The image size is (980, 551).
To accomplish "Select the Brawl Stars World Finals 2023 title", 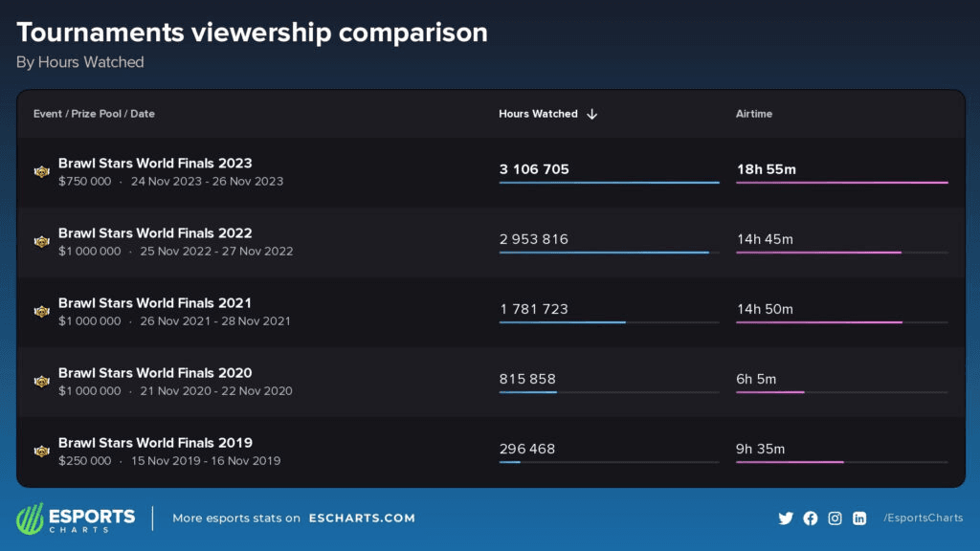I will [x=155, y=163].
